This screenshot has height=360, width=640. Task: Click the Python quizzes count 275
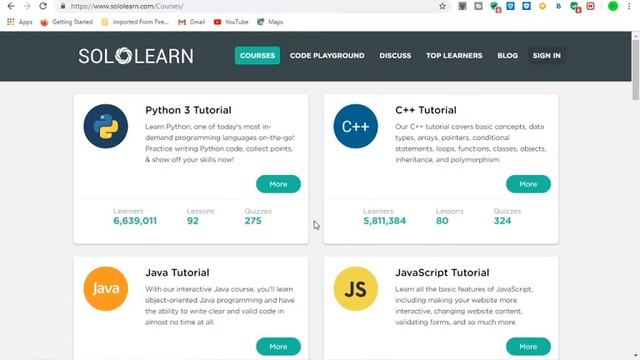tap(253, 221)
